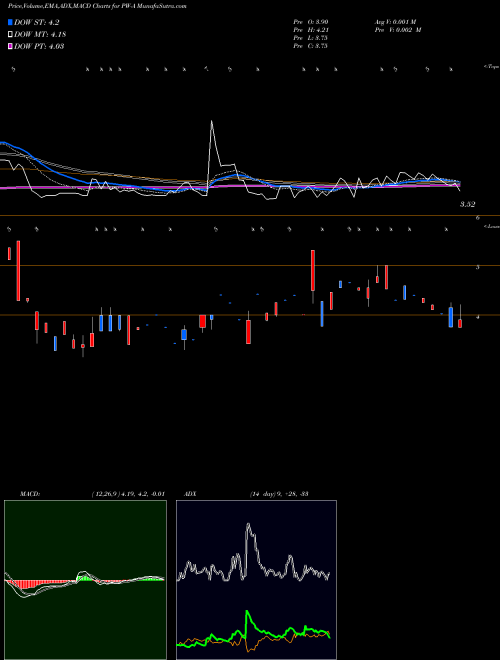Click the '<Tops' marker label
This screenshot has height=660, width=500.
491,67
